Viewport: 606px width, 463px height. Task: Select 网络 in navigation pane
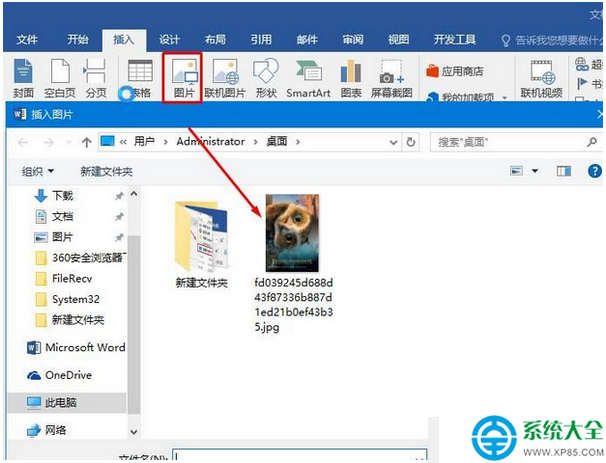[46, 430]
